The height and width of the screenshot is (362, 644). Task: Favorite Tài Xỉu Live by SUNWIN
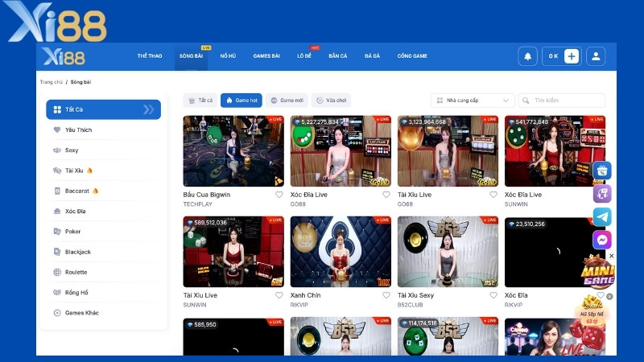[x=279, y=295]
